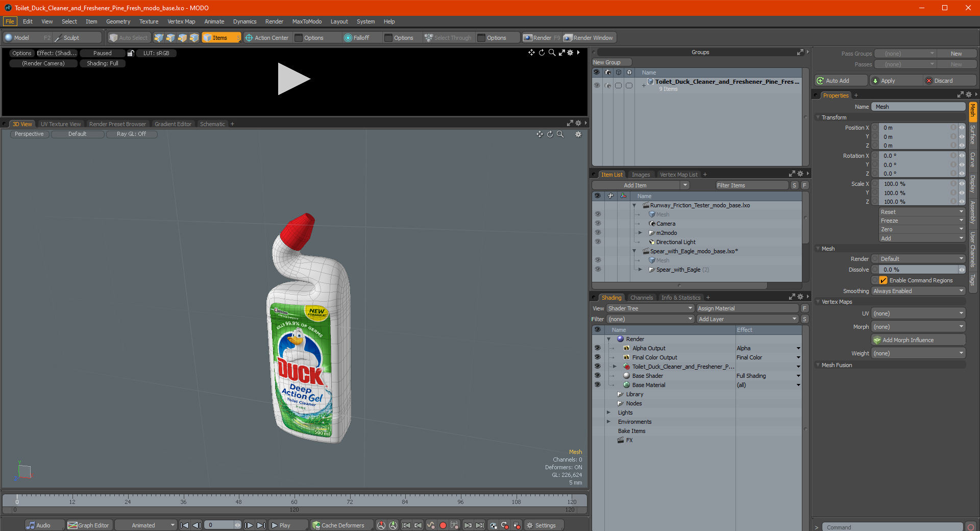Click preview lock icon next to Paused
The width and height of the screenshot is (980, 531).
click(x=131, y=53)
